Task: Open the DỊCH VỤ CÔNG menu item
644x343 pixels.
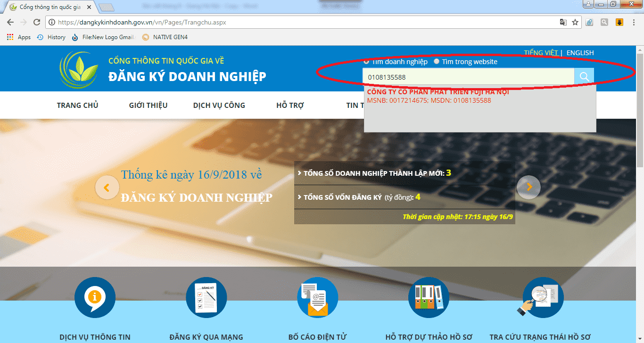Action: click(219, 106)
